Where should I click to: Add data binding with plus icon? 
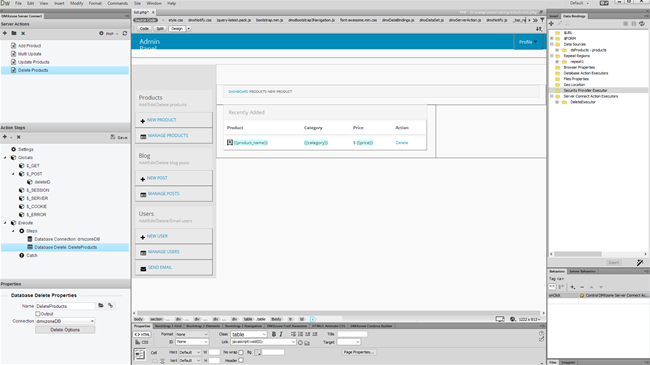point(551,24)
